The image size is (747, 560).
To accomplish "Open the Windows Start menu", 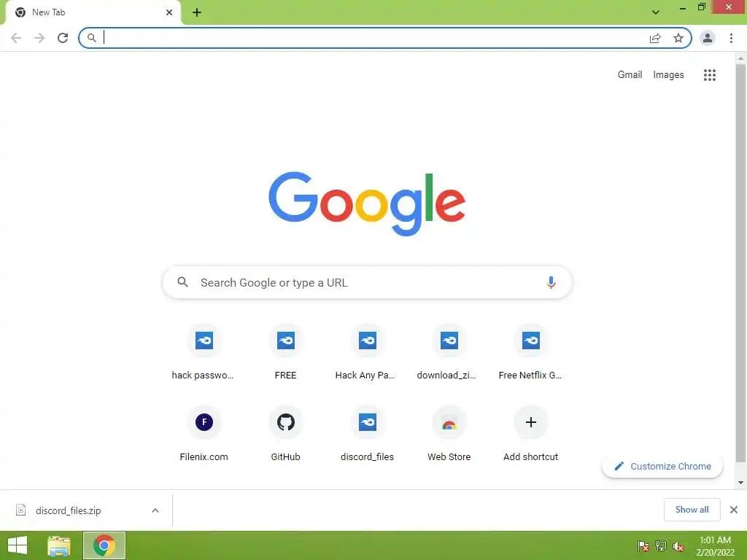I will pos(18,545).
